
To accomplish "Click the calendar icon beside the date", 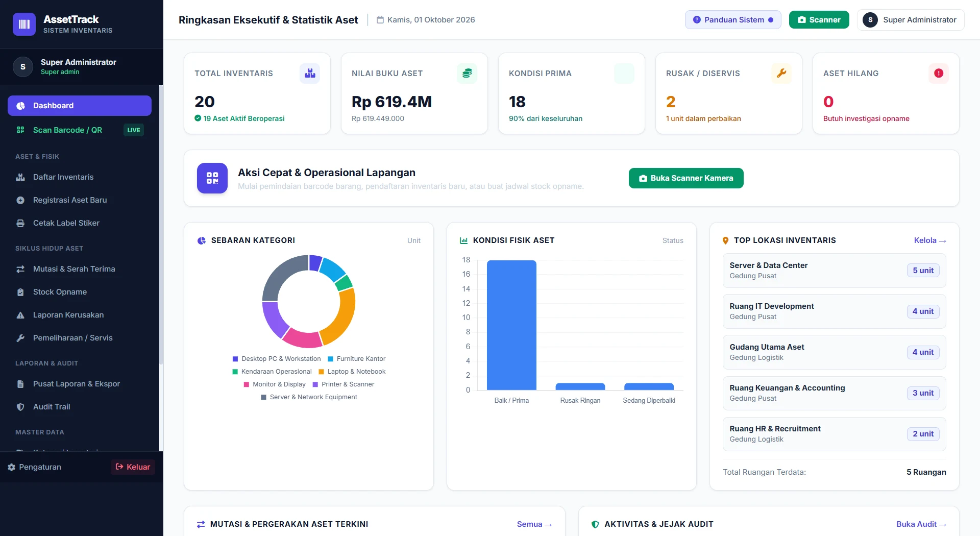I will point(380,20).
